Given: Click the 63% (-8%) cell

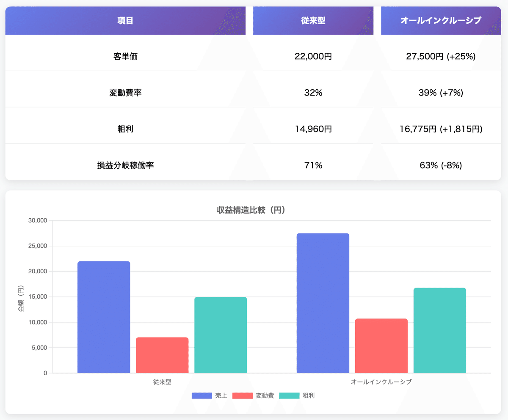Looking at the screenshot, I should point(441,165).
